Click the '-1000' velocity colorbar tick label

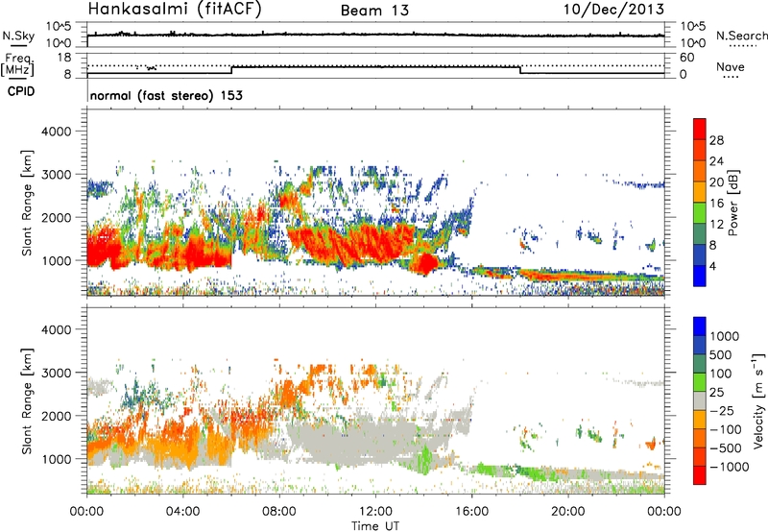[x=730, y=467]
